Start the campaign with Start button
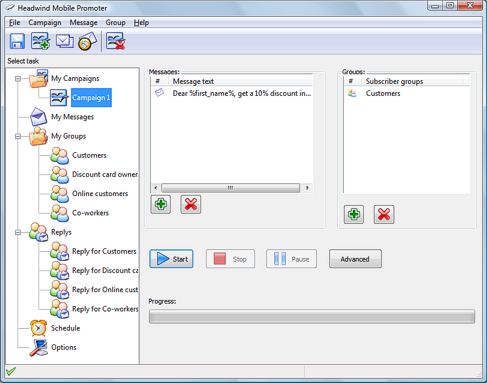The width and height of the screenshot is (487, 383). click(171, 259)
